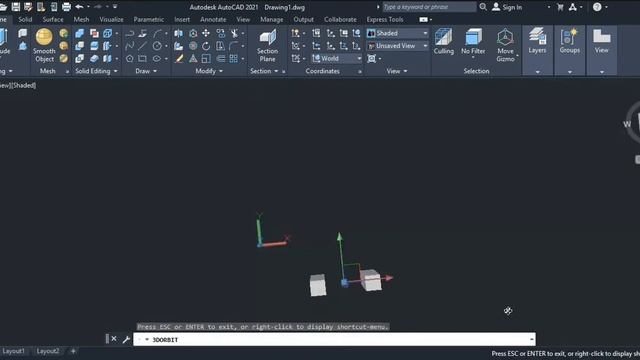The height and width of the screenshot is (360, 640).
Task: Select the Trim scissors tool
Action: tap(234, 33)
